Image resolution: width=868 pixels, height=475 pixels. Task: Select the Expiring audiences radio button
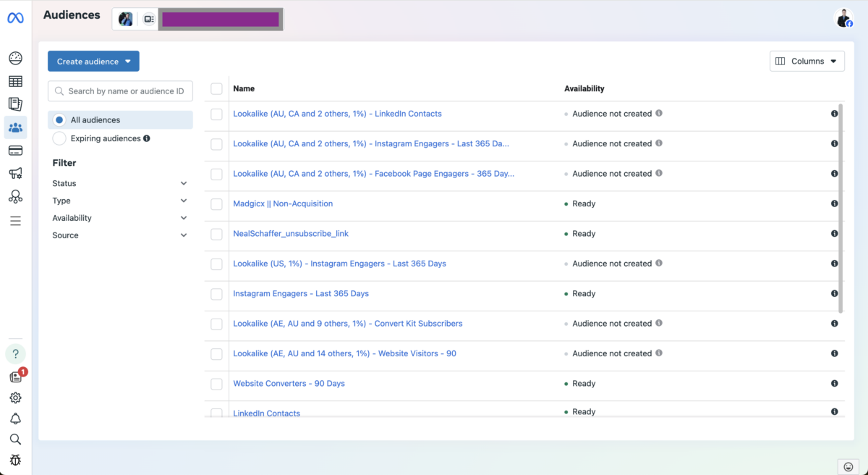(59, 138)
